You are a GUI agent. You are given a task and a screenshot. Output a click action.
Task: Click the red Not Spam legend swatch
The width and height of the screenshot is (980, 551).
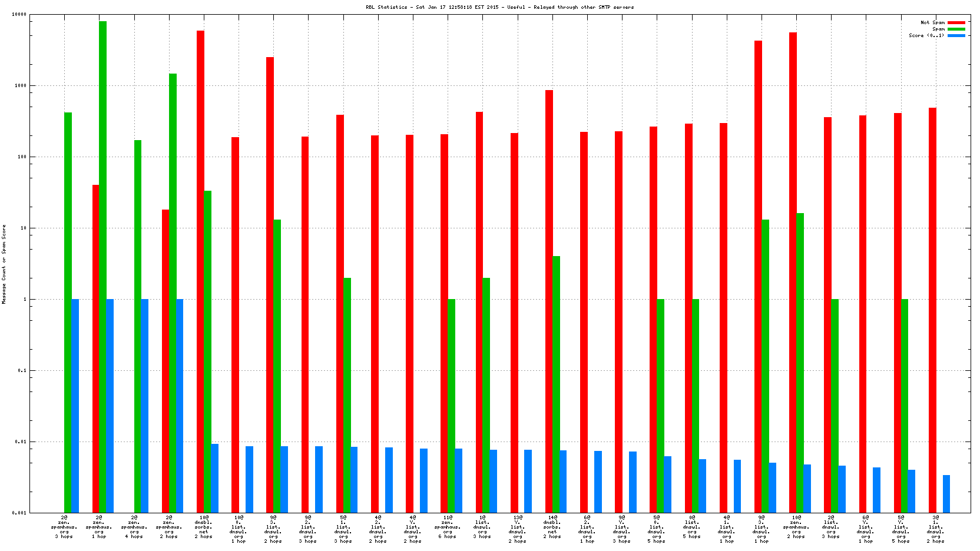(x=956, y=22)
